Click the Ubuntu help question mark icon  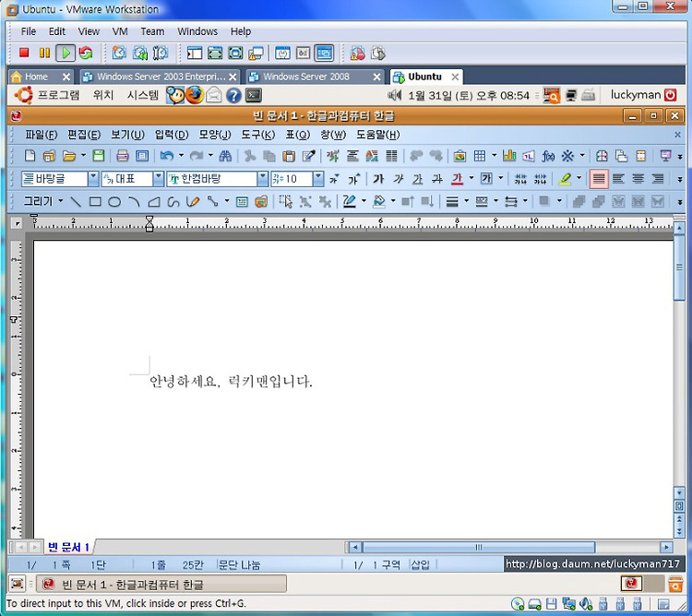click(234, 95)
